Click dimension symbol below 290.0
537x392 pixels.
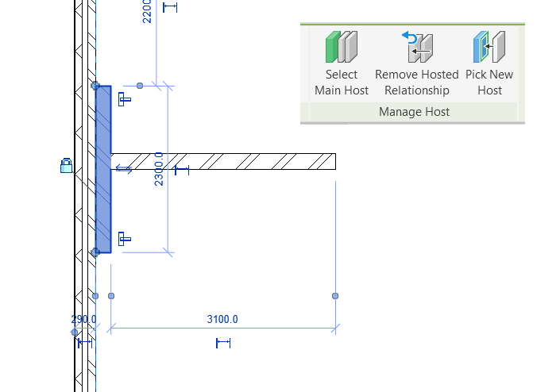click(85, 343)
